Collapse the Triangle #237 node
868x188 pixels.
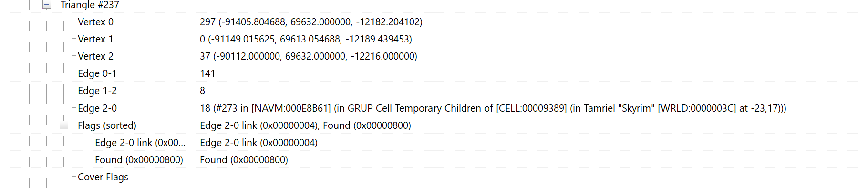point(47,4)
